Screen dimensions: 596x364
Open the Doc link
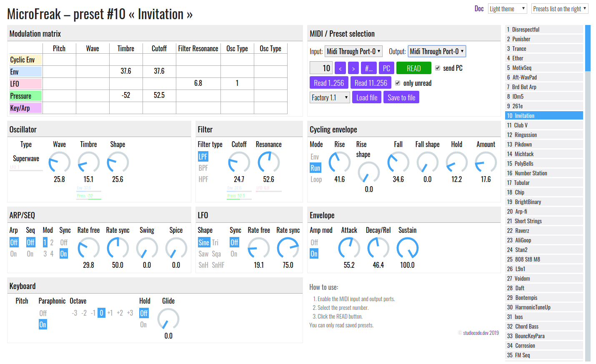pyautogui.click(x=479, y=8)
